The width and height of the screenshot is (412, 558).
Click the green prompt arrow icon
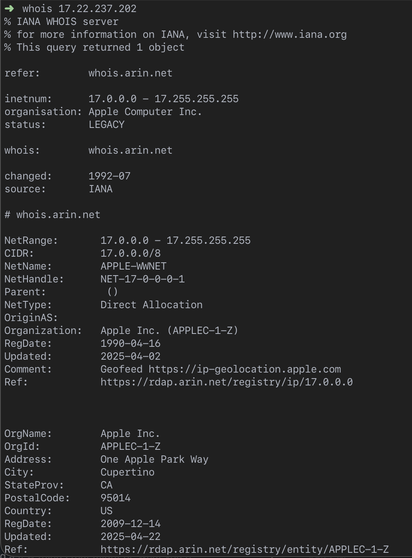tap(9, 8)
